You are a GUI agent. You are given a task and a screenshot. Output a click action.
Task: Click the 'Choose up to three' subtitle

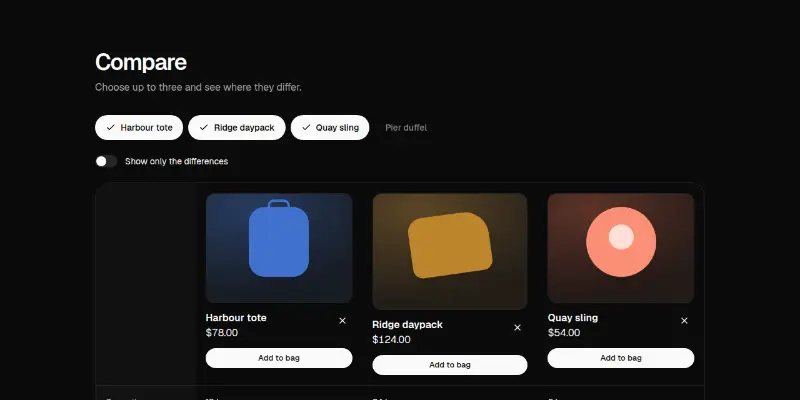click(198, 87)
